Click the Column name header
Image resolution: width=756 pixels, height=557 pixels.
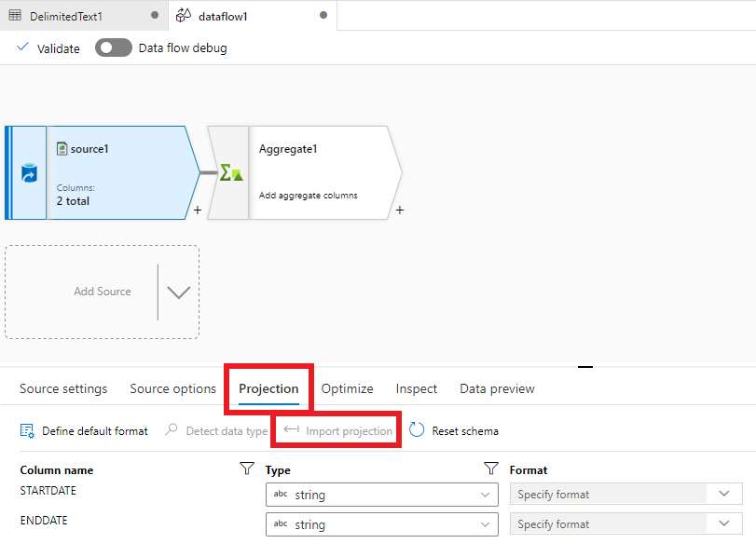(x=57, y=470)
